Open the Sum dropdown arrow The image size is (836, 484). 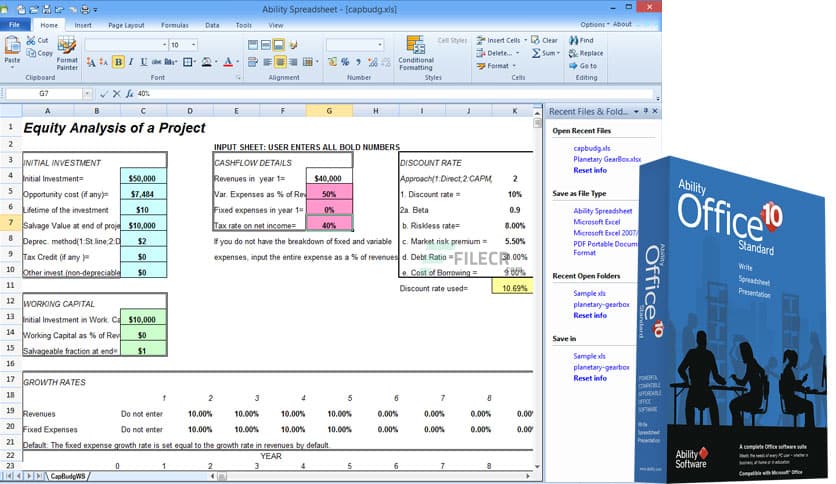point(558,53)
